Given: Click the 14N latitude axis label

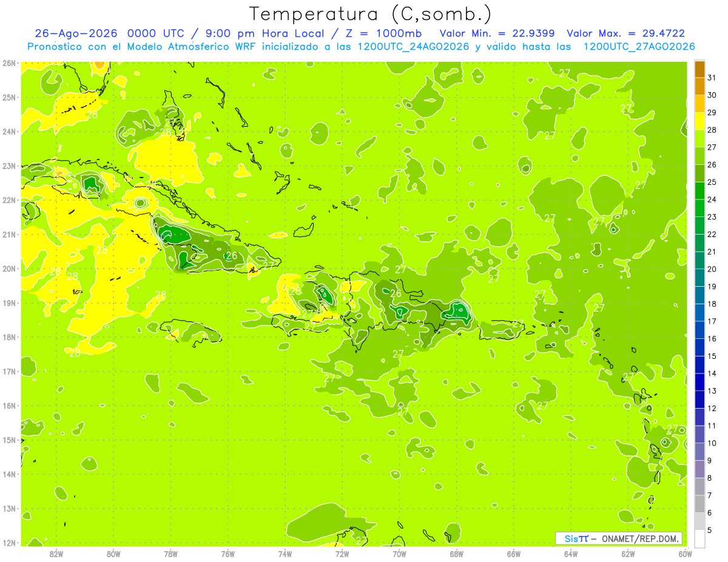Looking at the screenshot, I should click(x=8, y=474).
